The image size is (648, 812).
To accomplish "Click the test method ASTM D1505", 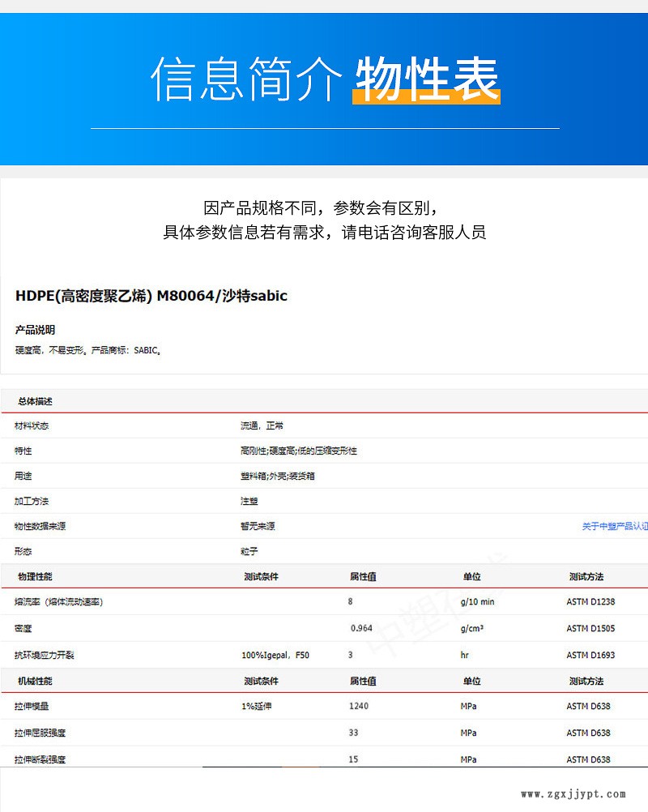I will pyautogui.click(x=590, y=628).
